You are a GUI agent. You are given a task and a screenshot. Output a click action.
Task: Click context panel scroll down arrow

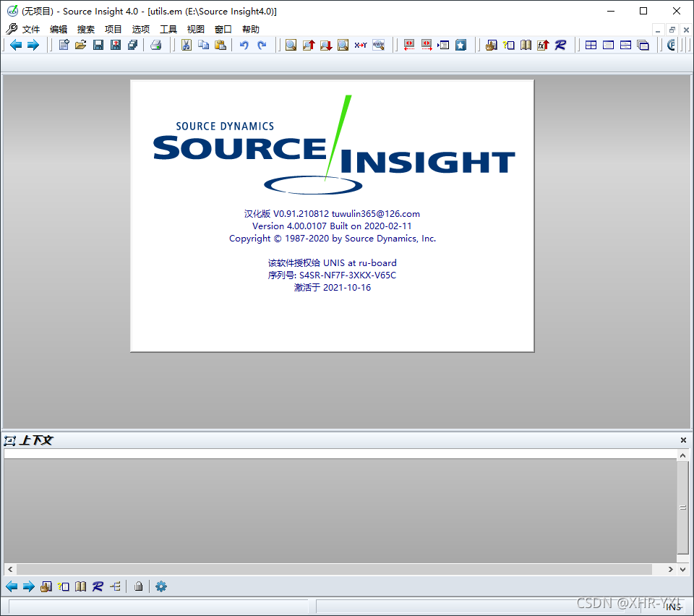click(683, 569)
